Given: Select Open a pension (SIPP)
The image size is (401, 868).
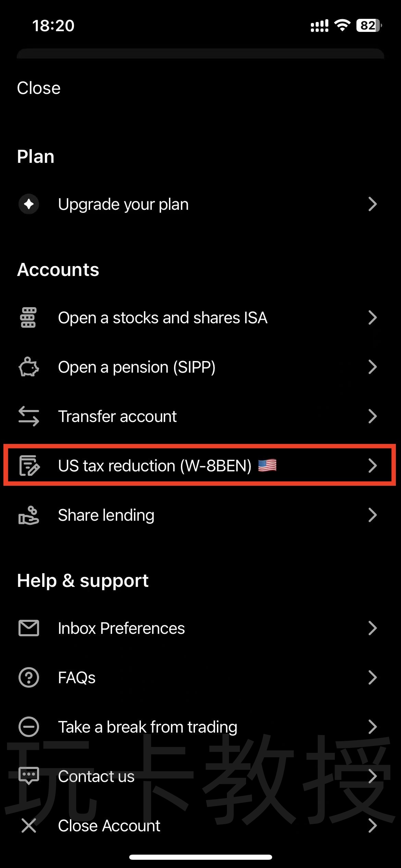Looking at the screenshot, I should pyautogui.click(x=200, y=367).
